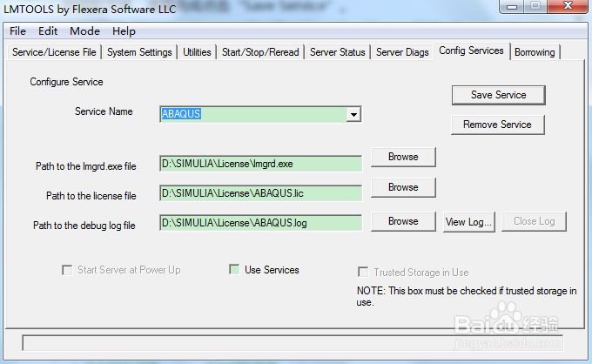
Task: Browse for the license file
Action: [403, 187]
